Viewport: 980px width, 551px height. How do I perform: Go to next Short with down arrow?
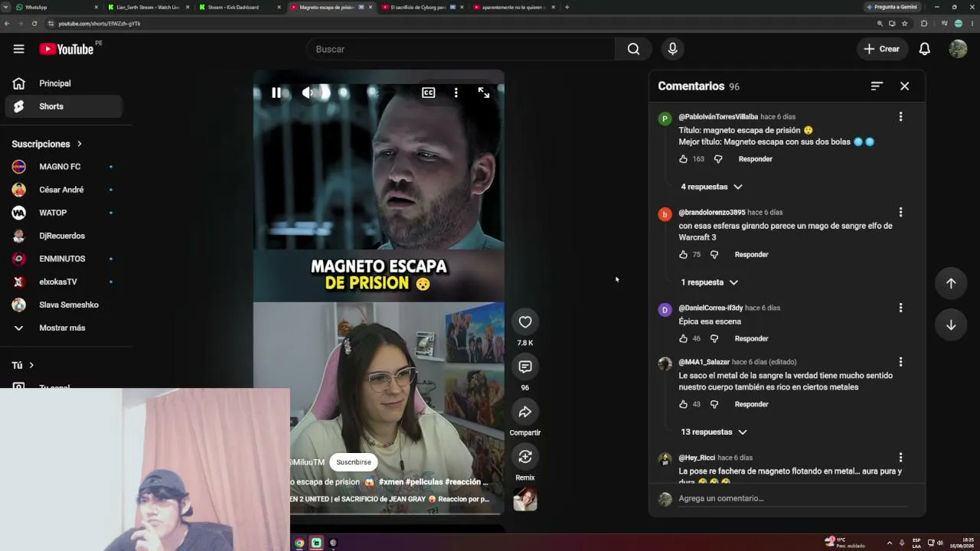(x=951, y=325)
